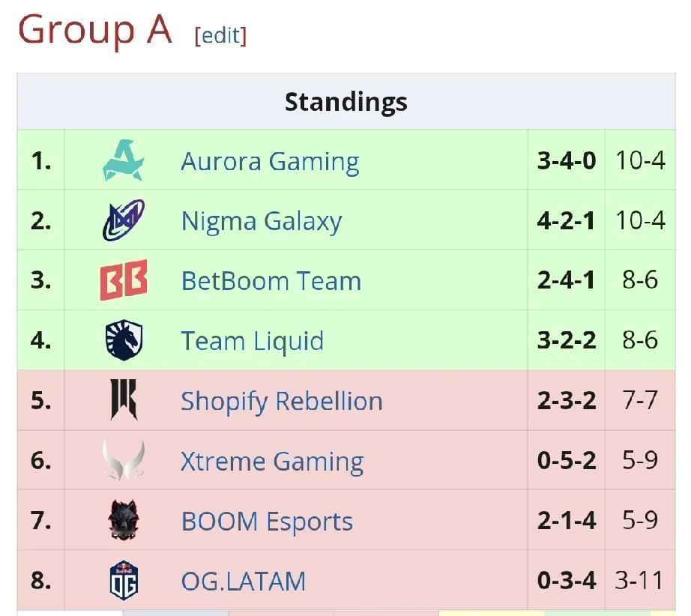The height and width of the screenshot is (616, 691).
Task: Click the Team Liquid horse logo
Action: click(x=124, y=339)
